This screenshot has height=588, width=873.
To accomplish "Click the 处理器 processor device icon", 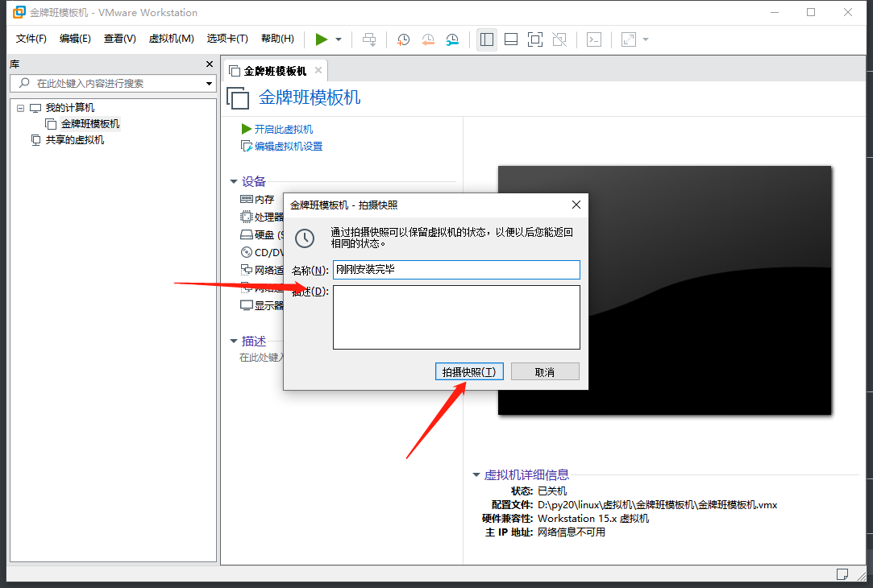I will (246, 217).
